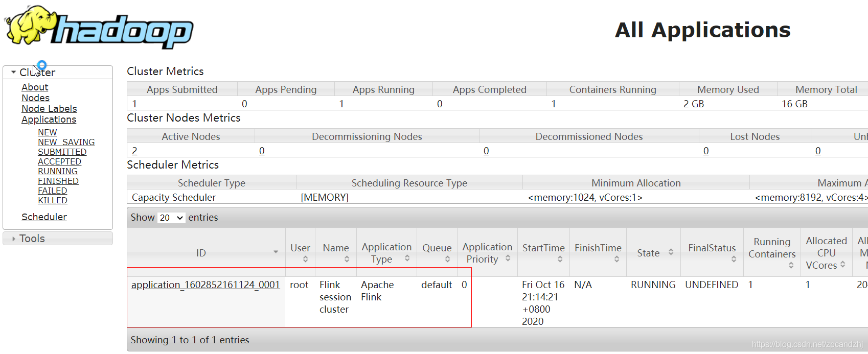Sort by FinalStatus column arrows
Viewport: 868px width, 354px height.
(x=734, y=259)
